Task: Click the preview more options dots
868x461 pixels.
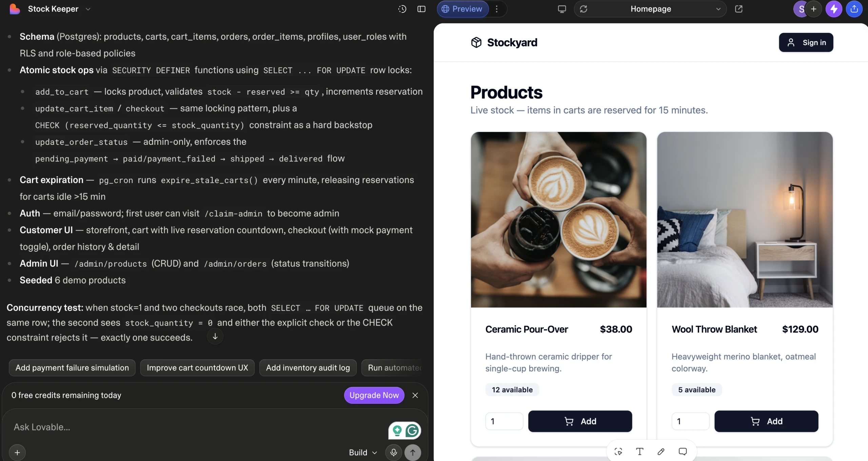Action: [x=497, y=9]
